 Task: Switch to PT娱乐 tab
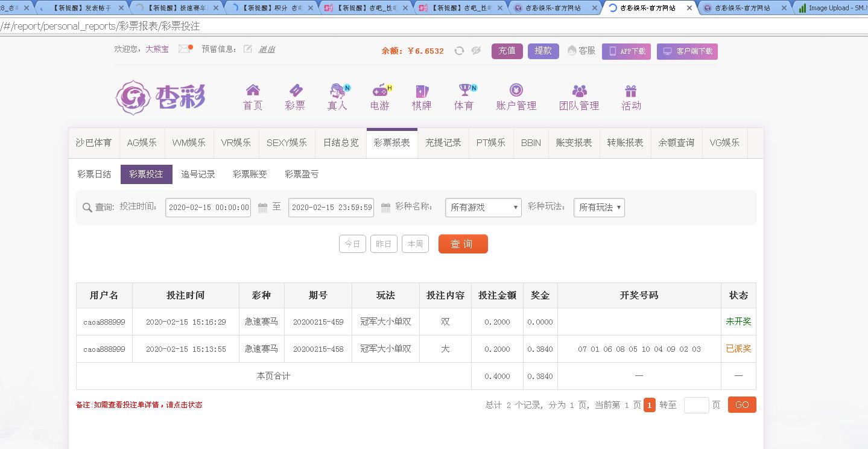tap(491, 143)
